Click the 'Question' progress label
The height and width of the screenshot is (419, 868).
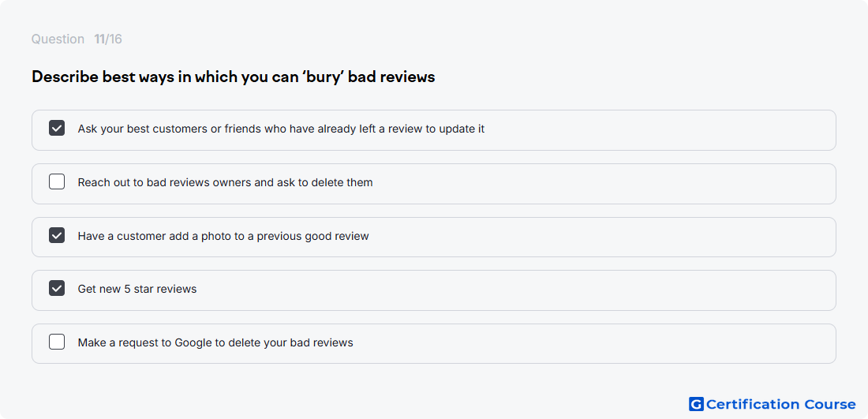(x=58, y=39)
